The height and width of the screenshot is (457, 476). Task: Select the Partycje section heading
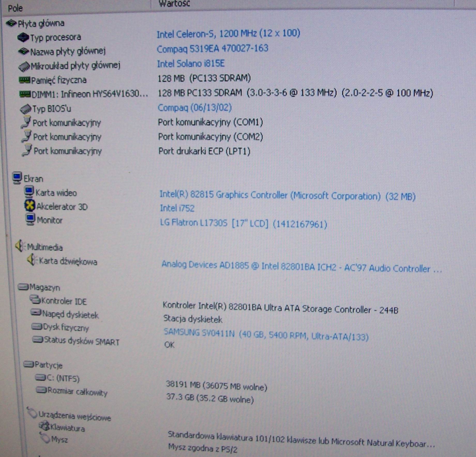click(49, 365)
